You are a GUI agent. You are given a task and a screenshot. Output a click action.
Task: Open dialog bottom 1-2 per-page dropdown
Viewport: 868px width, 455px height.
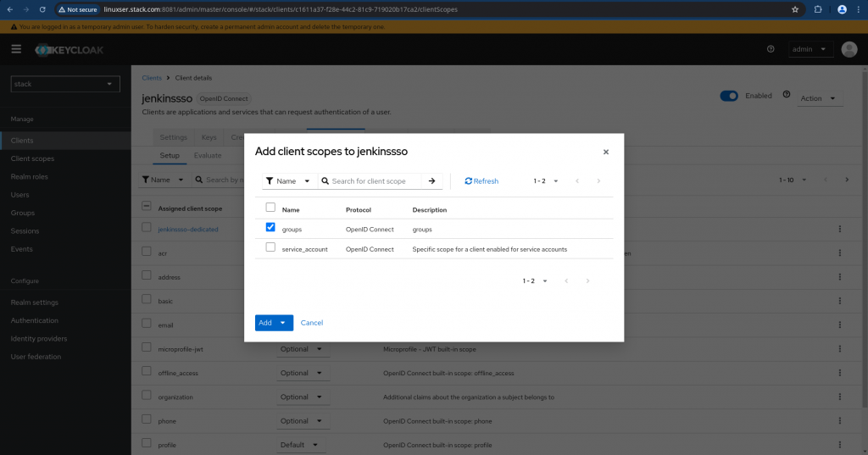point(535,281)
